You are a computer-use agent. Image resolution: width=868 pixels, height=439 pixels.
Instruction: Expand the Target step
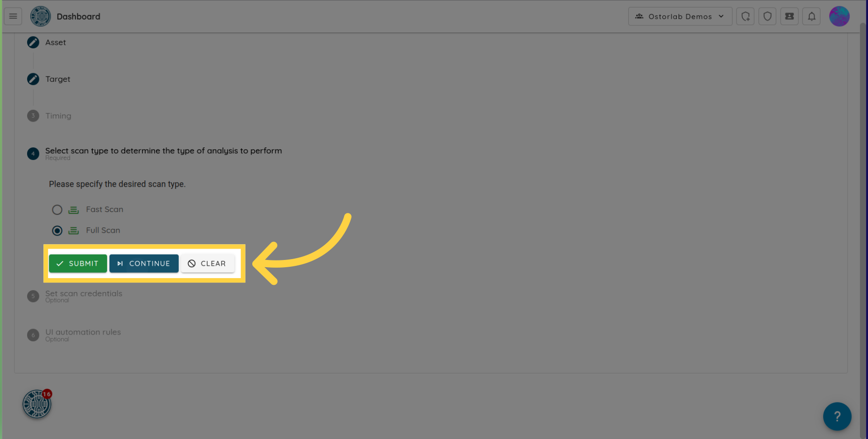point(57,79)
